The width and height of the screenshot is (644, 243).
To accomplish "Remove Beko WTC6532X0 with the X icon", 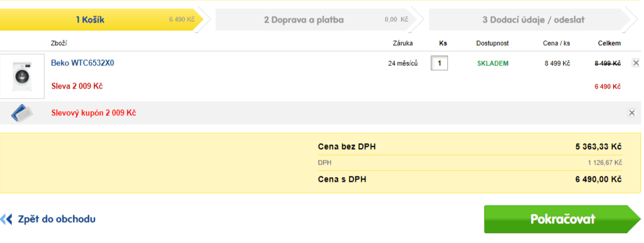I will point(635,63).
